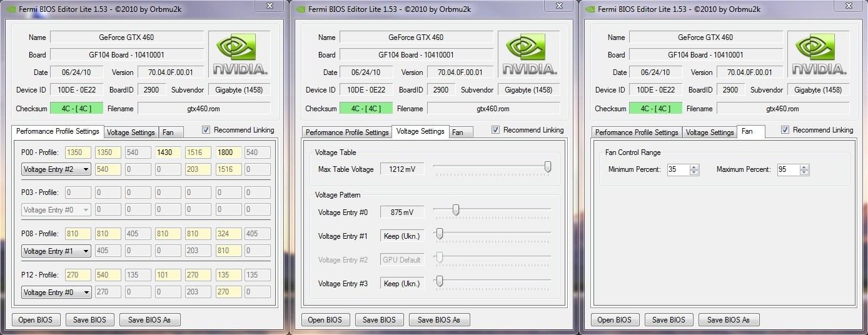
Task: Increase Maximum Percent with the up arrow
Action: (x=804, y=167)
